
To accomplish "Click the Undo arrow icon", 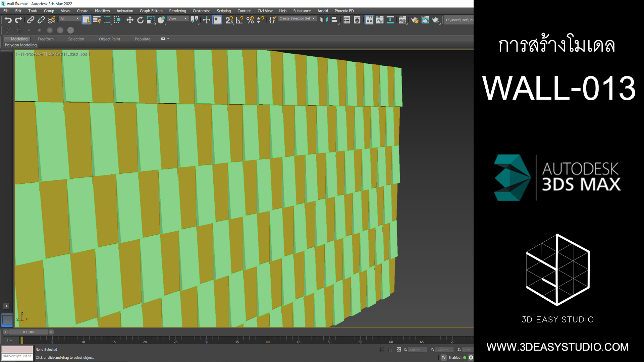I will click(8, 20).
